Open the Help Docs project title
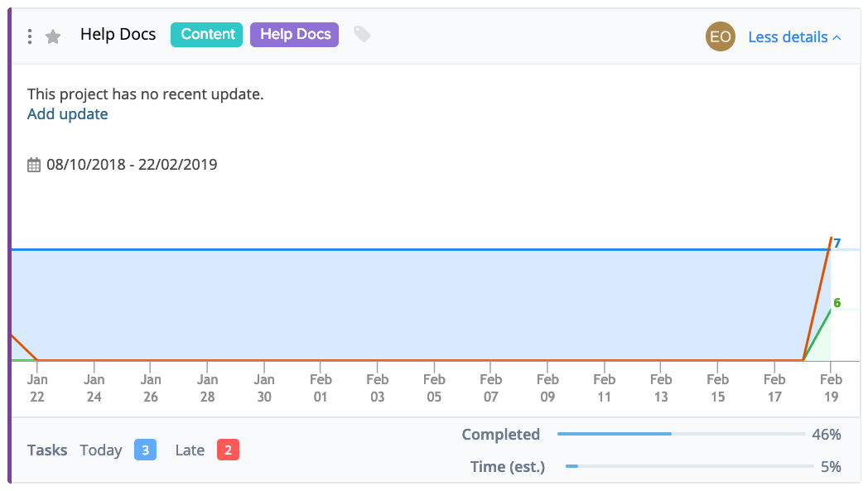This screenshot has height=491, width=868. tap(118, 34)
